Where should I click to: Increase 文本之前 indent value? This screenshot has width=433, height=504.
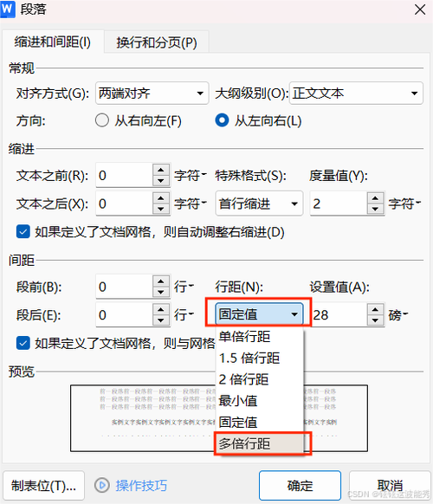pos(161,170)
